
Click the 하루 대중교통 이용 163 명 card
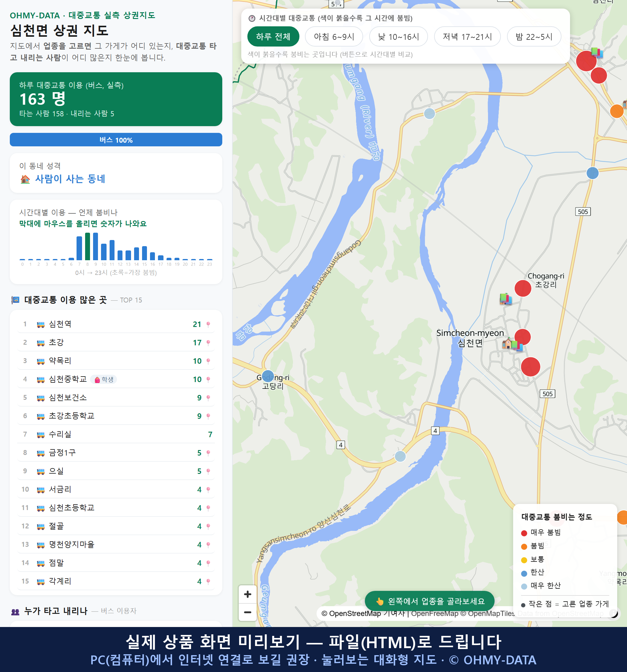(x=116, y=99)
